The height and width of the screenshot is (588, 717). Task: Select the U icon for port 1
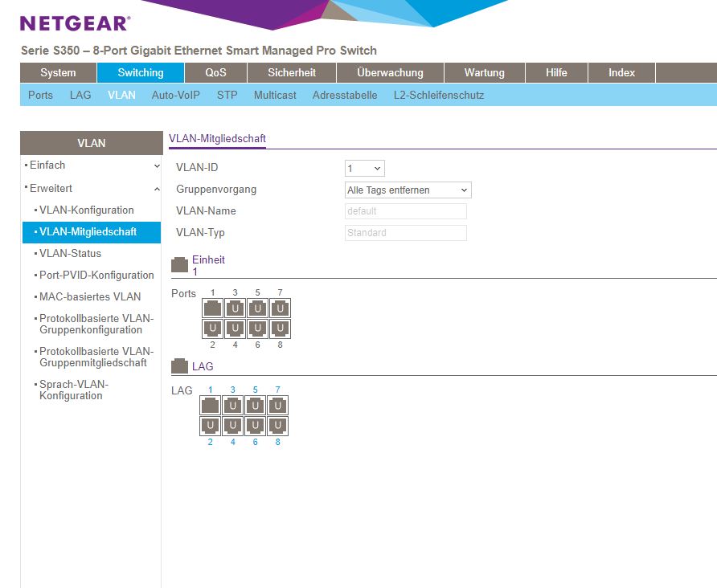pos(212,308)
